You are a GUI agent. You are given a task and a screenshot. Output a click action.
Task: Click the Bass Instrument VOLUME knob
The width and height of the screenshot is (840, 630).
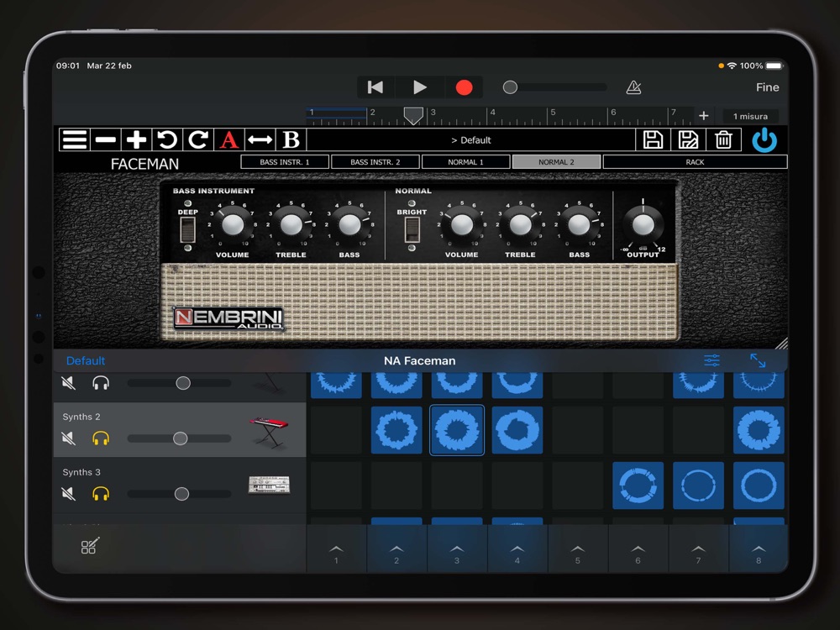point(233,225)
